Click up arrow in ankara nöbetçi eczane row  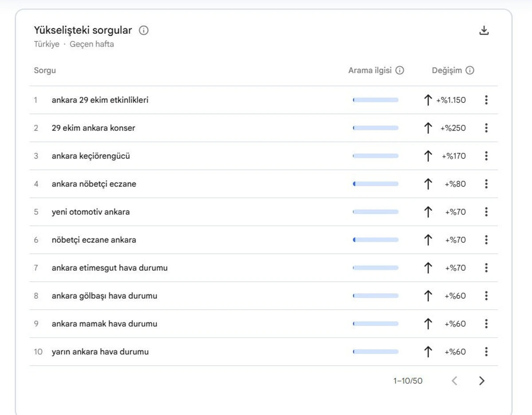tap(428, 184)
